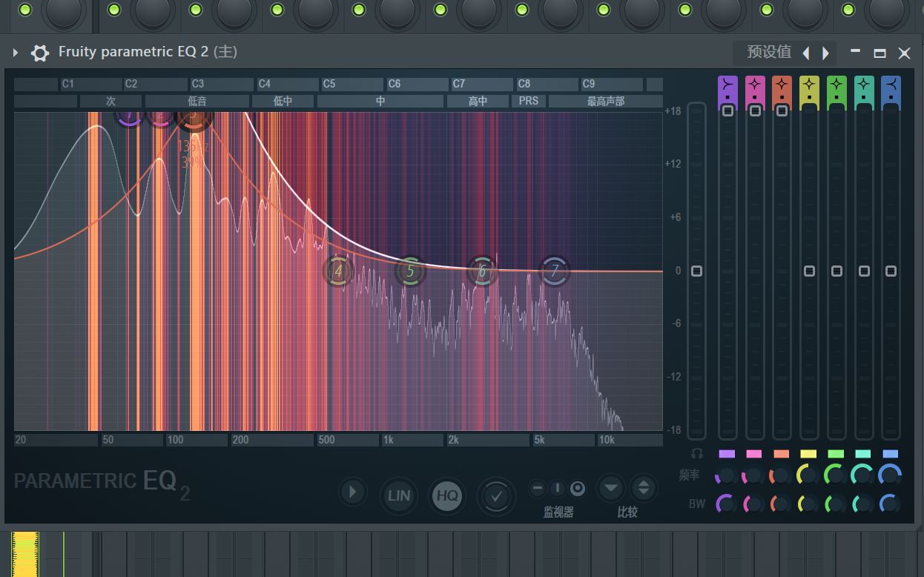Click the green band 5 filter type icon

(836, 83)
